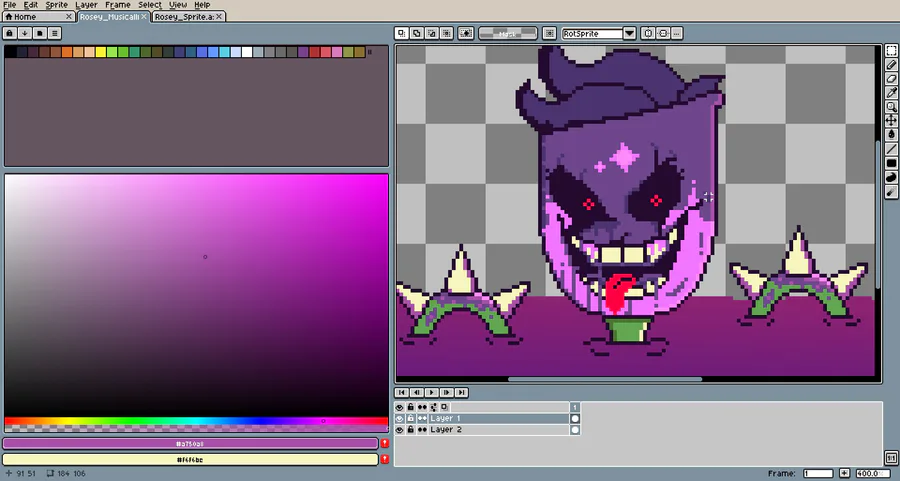Select the Pencil tool
The height and width of the screenshot is (481, 900).
(x=891, y=65)
